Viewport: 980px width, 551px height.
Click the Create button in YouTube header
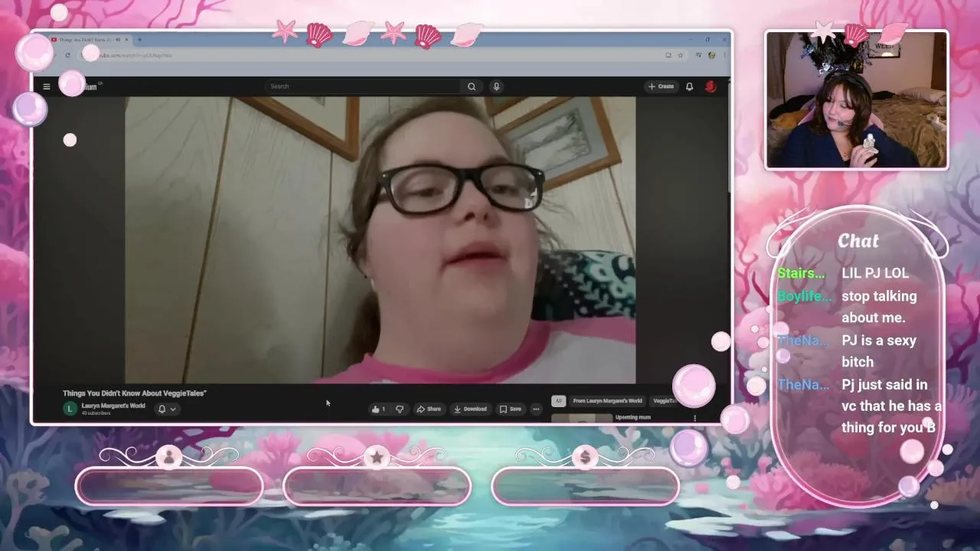661,86
